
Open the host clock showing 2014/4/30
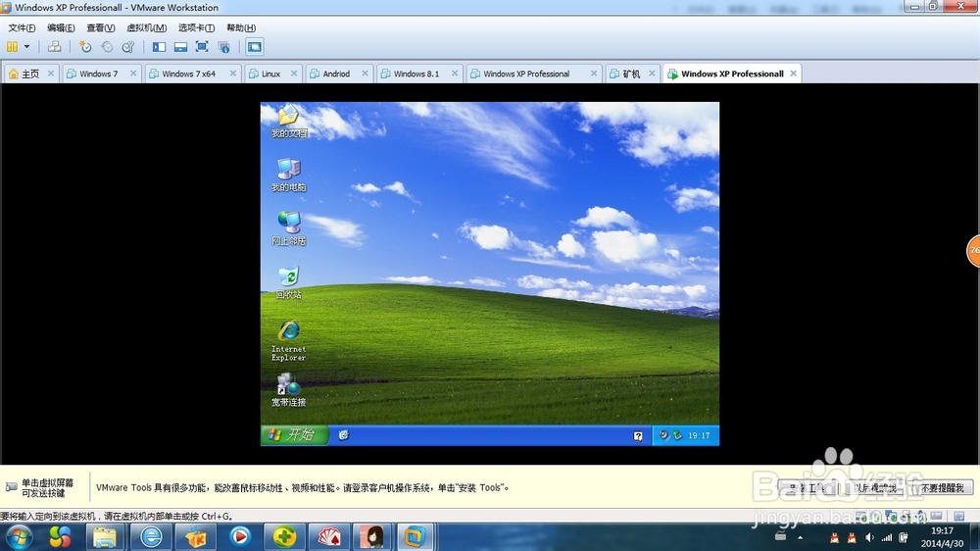(942, 537)
